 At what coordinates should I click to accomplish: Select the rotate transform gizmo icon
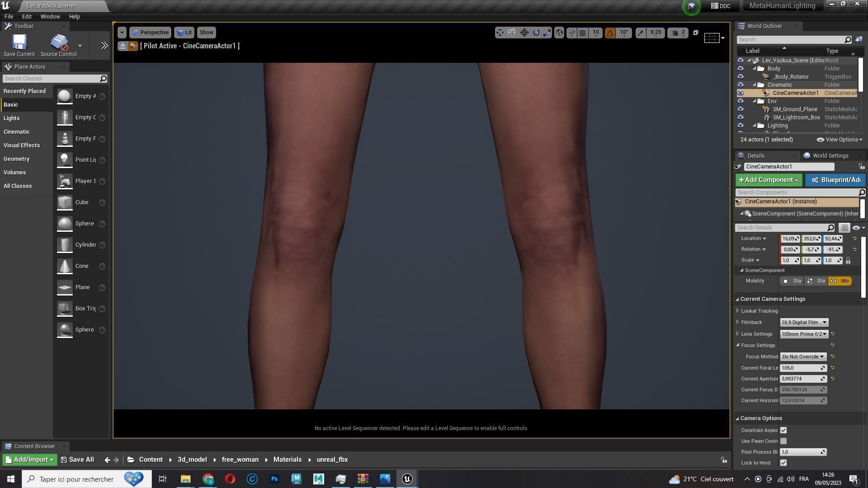pos(536,33)
